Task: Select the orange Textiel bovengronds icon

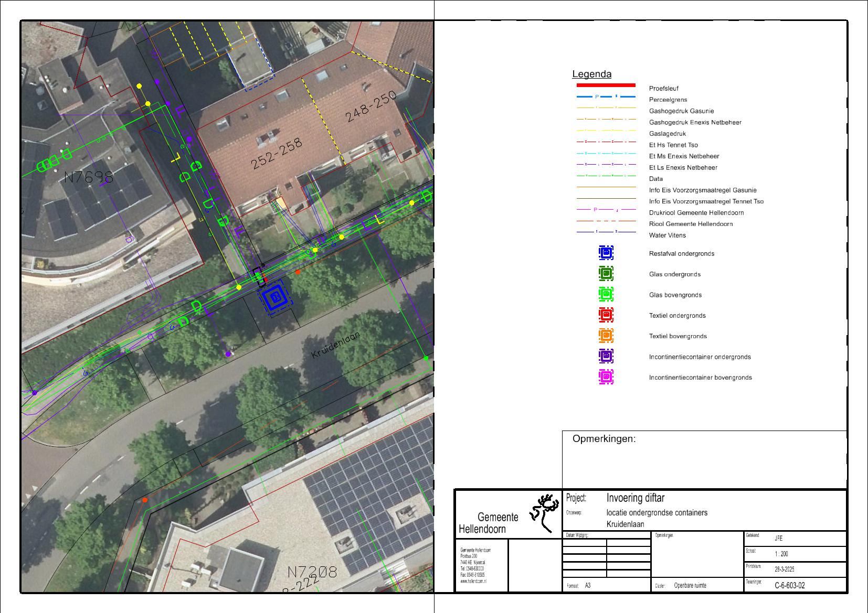Action: pos(606,336)
